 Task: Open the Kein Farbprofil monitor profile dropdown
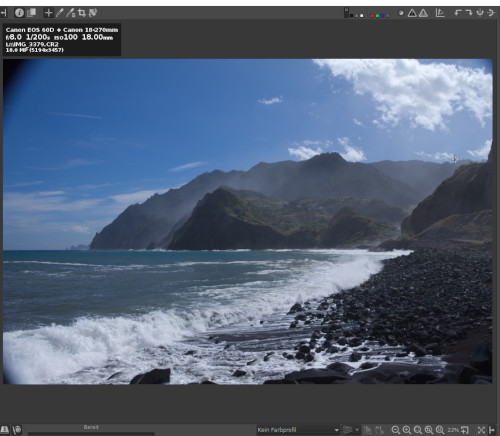(x=298, y=430)
